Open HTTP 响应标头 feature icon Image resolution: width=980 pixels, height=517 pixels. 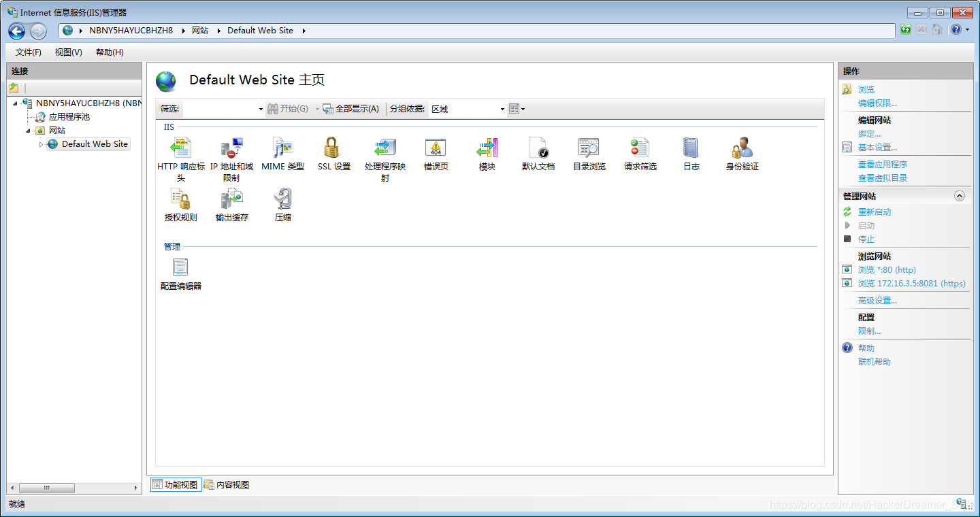(x=181, y=148)
